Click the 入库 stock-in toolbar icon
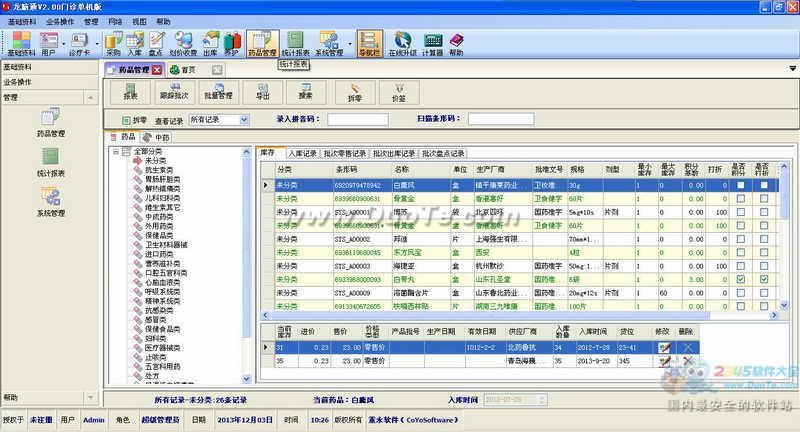The width and height of the screenshot is (800, 432). (x=135, y=43)
